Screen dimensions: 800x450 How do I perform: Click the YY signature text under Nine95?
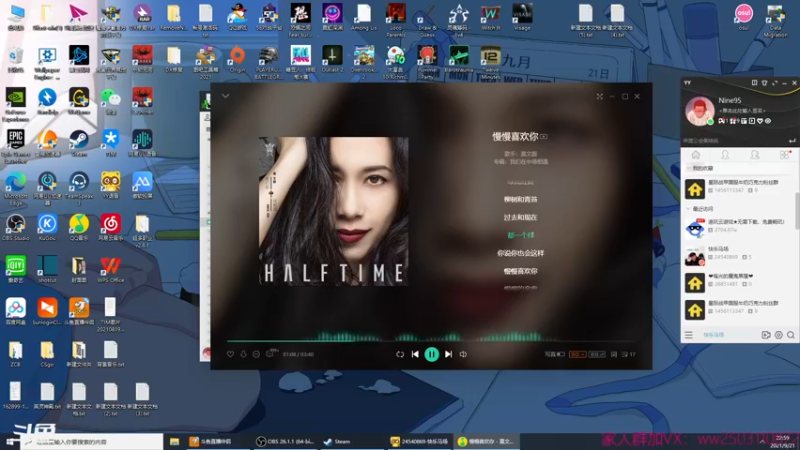(742, 111)
